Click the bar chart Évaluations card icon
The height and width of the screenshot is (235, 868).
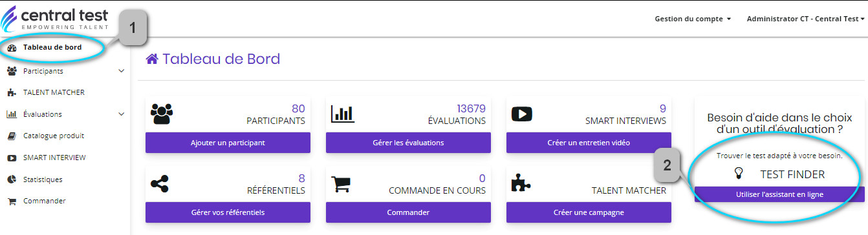[x=343, y=114]
